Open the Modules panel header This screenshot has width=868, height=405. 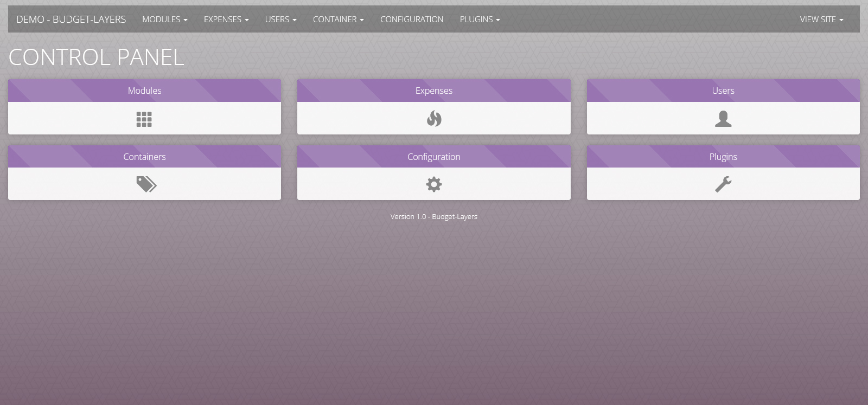pos(144,91)
